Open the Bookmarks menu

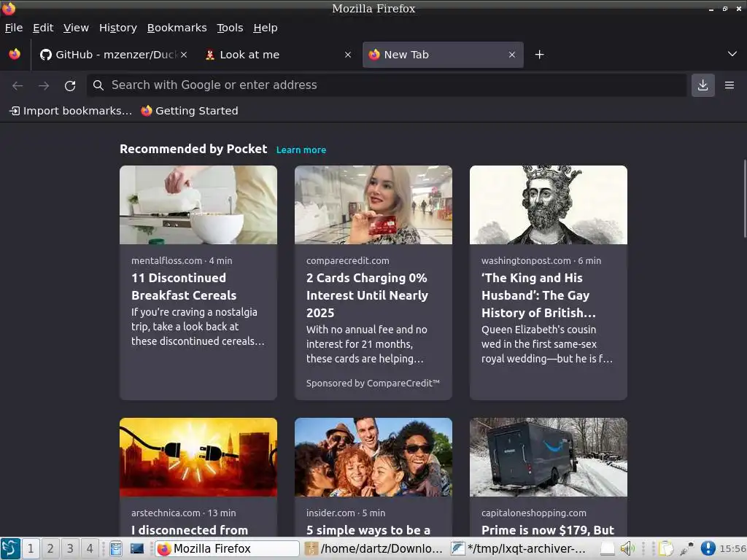tap(177, 28)
